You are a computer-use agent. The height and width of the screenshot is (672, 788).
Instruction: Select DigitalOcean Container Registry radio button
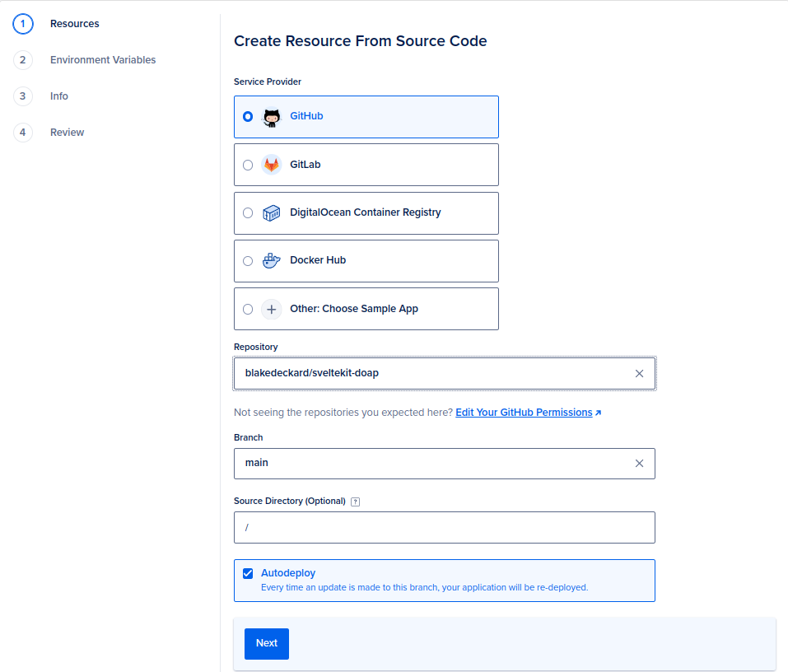(x=248, y=212)
